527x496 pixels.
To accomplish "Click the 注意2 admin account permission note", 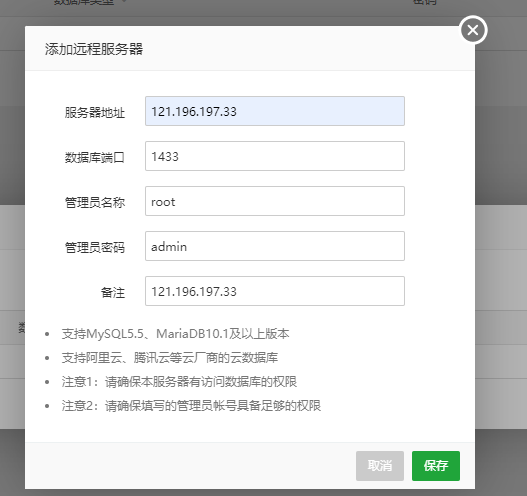I will 191,406.
